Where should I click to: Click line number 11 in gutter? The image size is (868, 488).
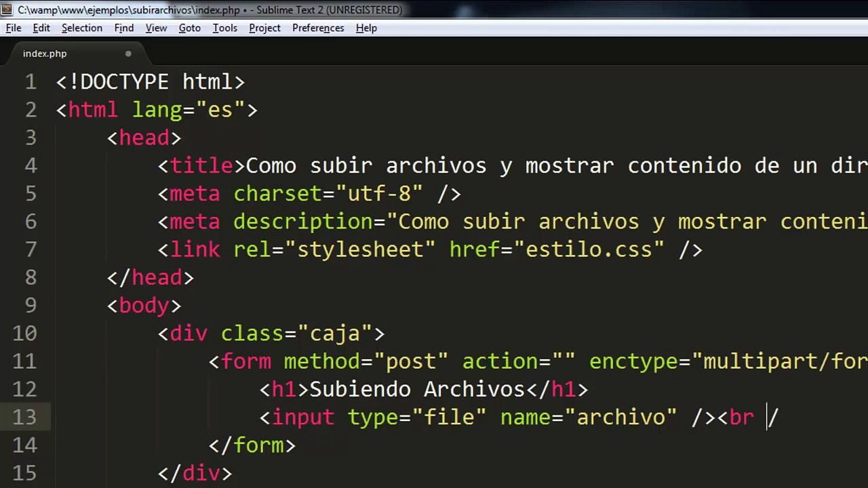[25, 361]
